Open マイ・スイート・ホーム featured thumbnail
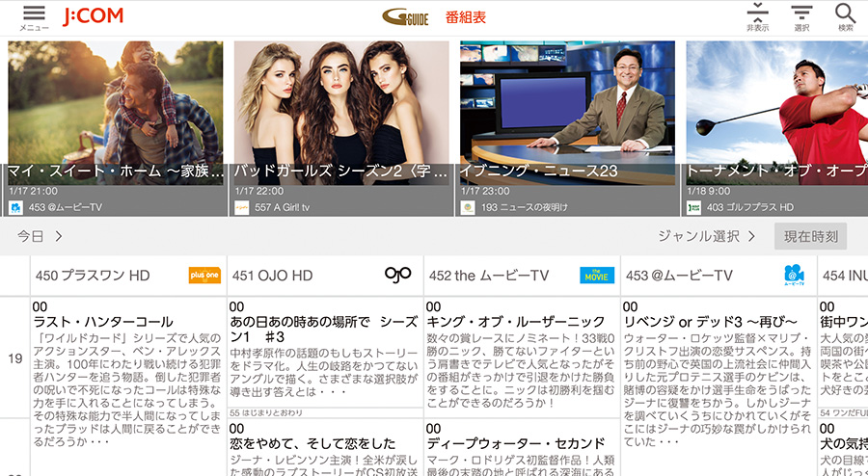Image resolution: width=868 pixels, height=476 pixels. (x=116, y=113)
